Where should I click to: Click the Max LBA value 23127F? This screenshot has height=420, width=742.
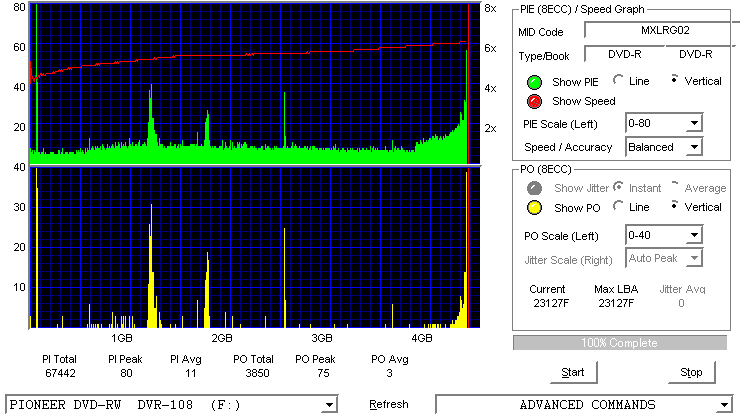tap(616, 303)
